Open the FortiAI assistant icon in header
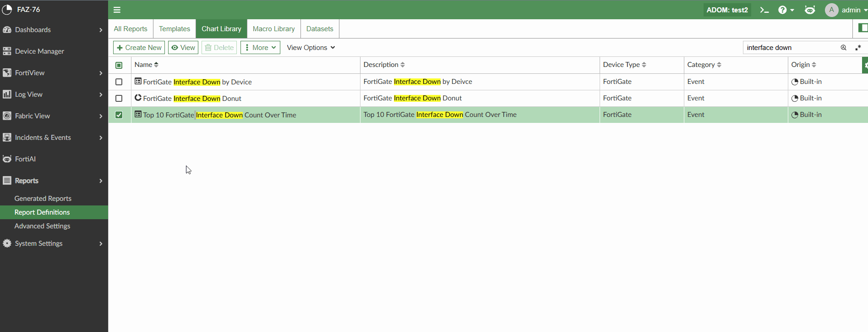The width and height of the screenshot is (868, 332). 810,10
